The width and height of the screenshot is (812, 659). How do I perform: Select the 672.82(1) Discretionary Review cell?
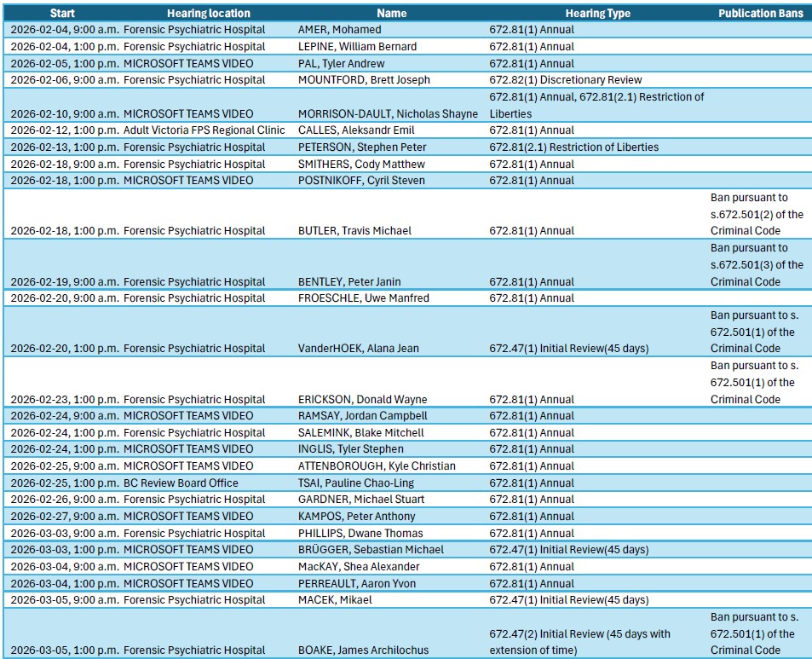pos(566,80)
